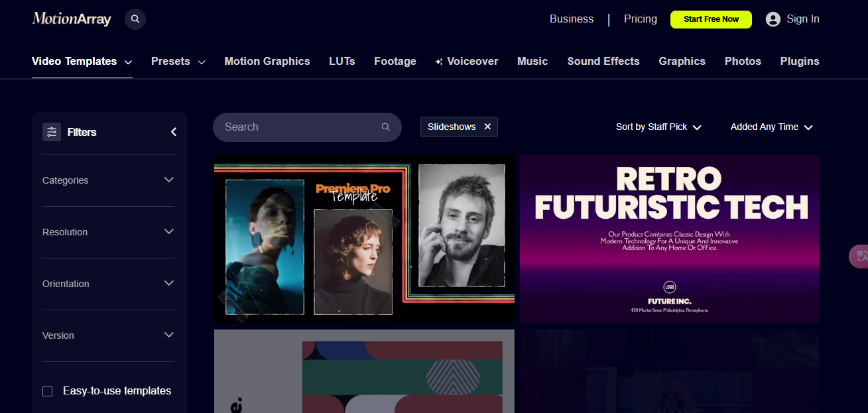This screenshot has height=413, width=868.
Task: Open the Added Any Time dropdown
Action: (771, 127)
